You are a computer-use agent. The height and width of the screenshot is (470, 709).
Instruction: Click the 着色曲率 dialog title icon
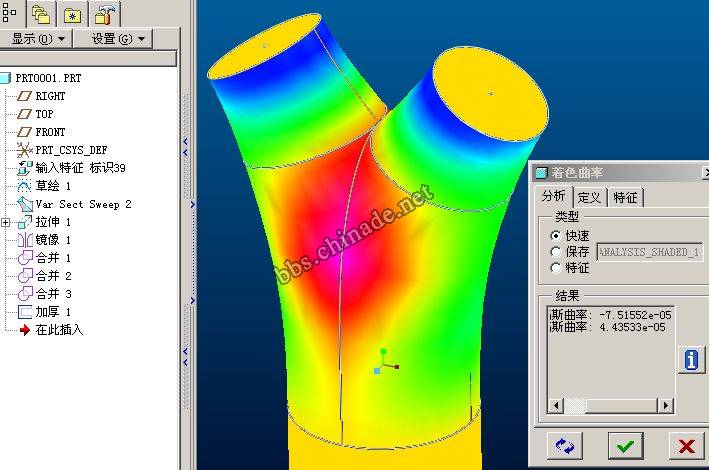click(x=541, y=172)
